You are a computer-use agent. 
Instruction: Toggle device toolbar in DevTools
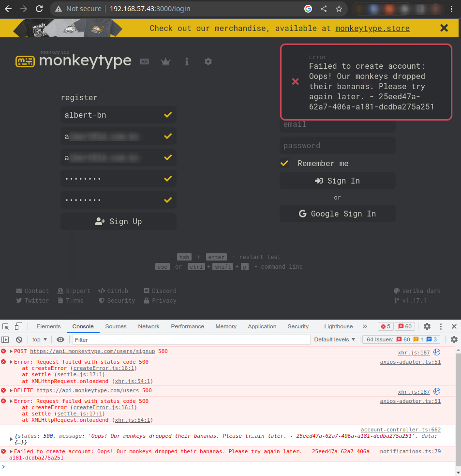[x=18, y=326]
